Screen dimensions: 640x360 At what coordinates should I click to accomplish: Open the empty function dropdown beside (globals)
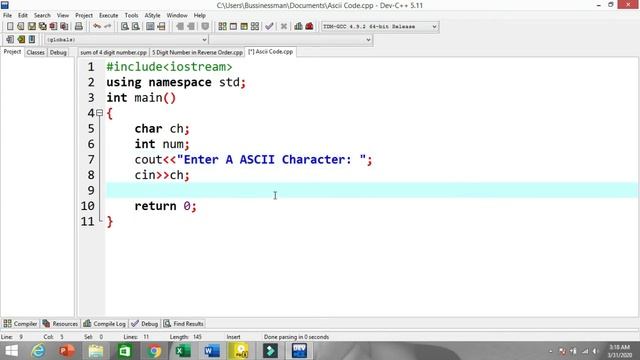[291, 40]
